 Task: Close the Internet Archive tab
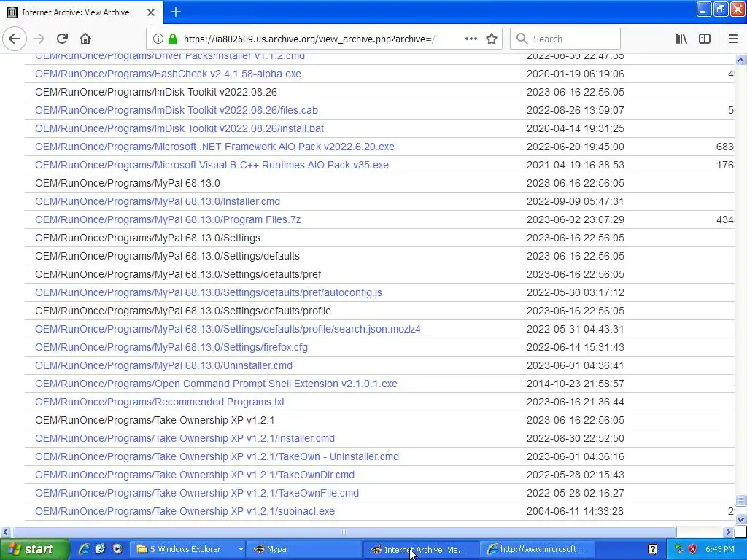click(151, 12)
